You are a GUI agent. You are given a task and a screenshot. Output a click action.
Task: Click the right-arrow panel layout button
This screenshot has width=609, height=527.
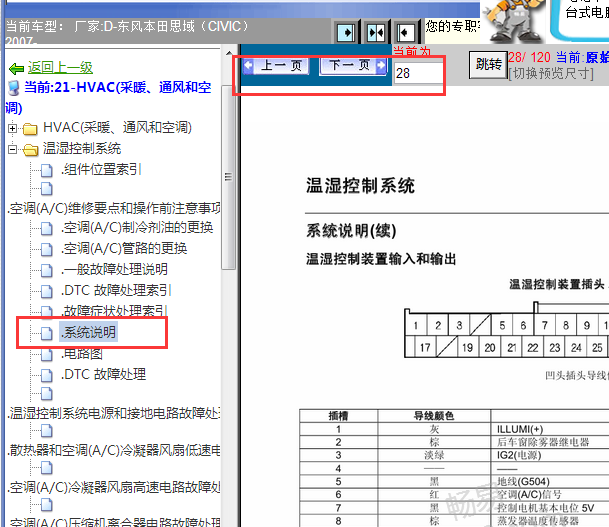(346, 33)
